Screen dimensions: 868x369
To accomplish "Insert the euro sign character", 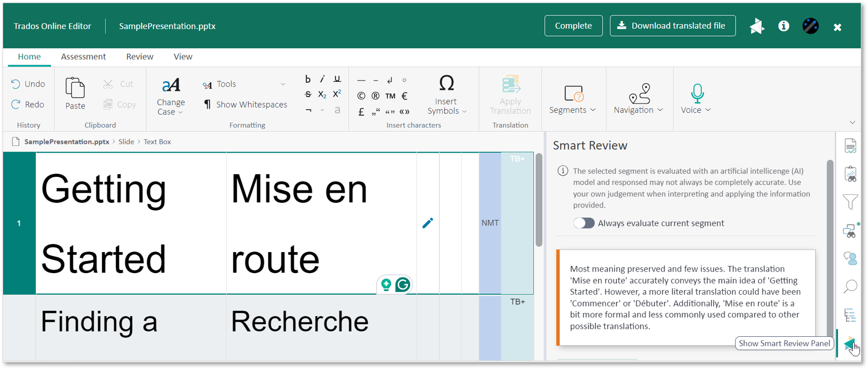I will click(x=405, y=96).
